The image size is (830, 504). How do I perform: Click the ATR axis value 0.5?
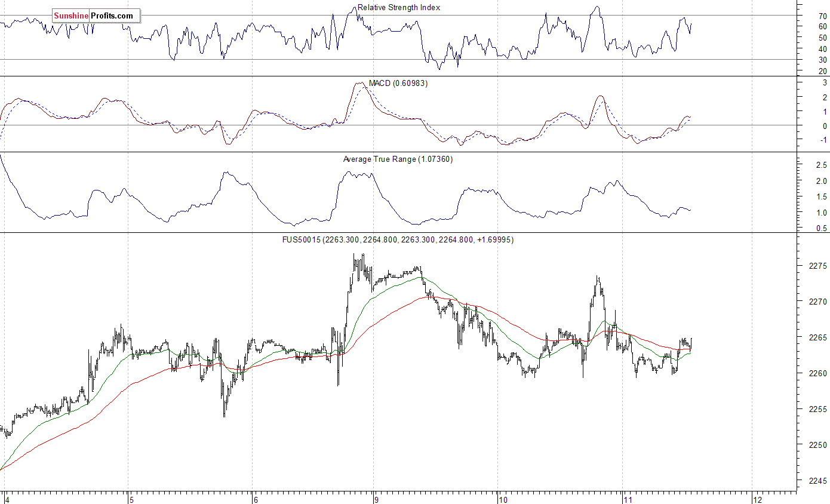(821, 228)
